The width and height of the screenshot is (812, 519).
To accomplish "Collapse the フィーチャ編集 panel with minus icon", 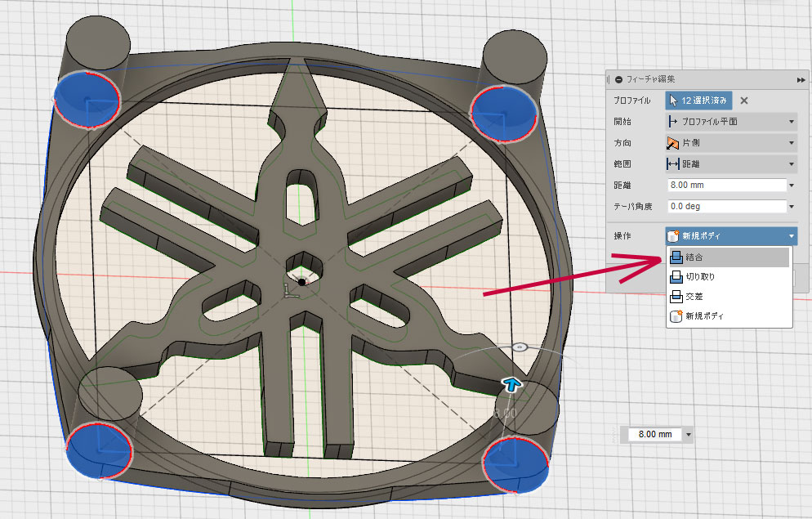I will coord(619,79).
